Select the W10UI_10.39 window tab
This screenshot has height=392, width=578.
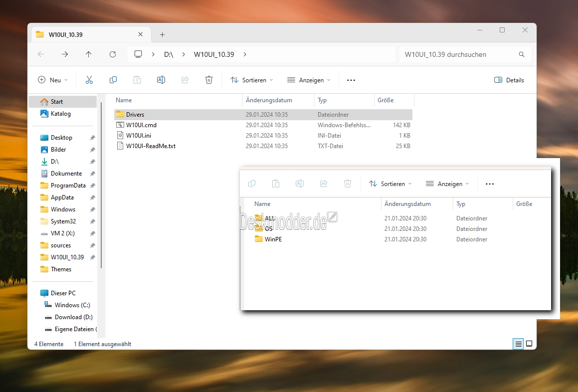click(x=91, y=34)
